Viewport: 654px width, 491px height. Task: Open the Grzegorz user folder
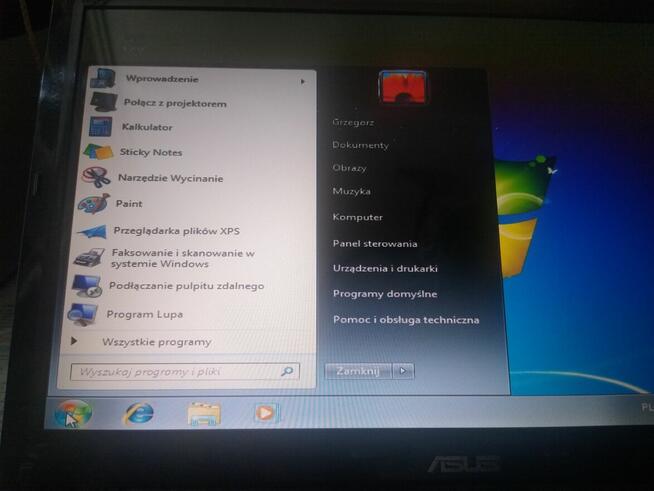(x=353, y=123)
